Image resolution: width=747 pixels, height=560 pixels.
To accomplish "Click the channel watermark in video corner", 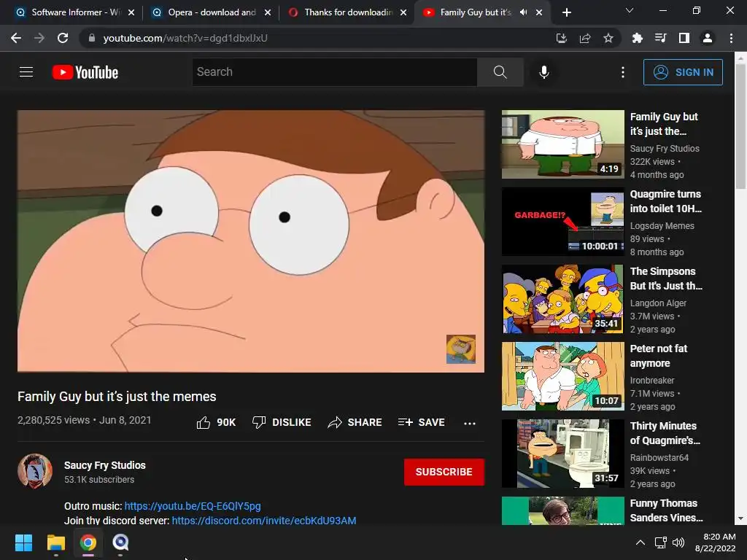I will [x=461, y=349].
